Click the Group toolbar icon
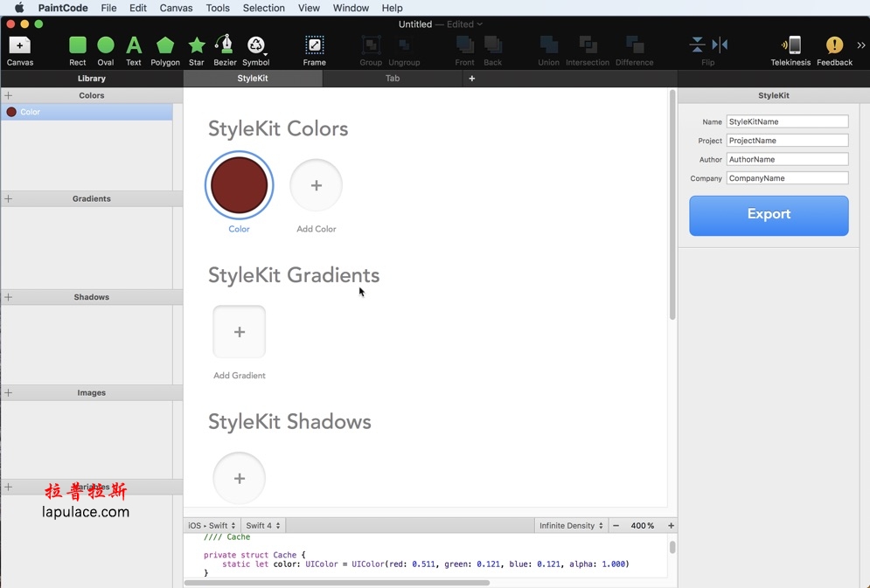The width and height of the screenshot is (870, 588). click(371, 51)
